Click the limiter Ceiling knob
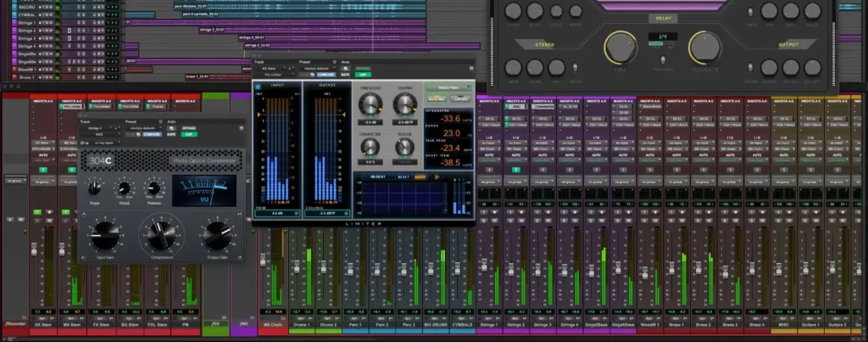Viewport: 868px width, 342px height. click(x=403, y=104)
